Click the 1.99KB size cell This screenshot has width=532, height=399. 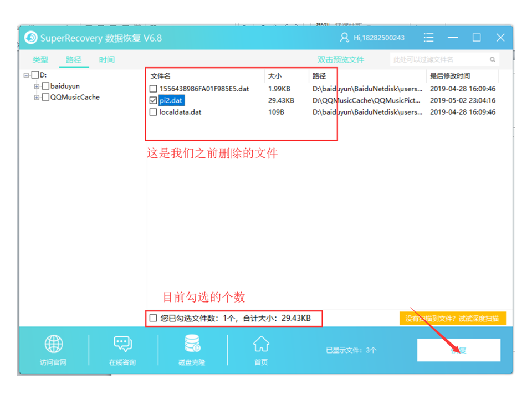[x=279, y=89]
